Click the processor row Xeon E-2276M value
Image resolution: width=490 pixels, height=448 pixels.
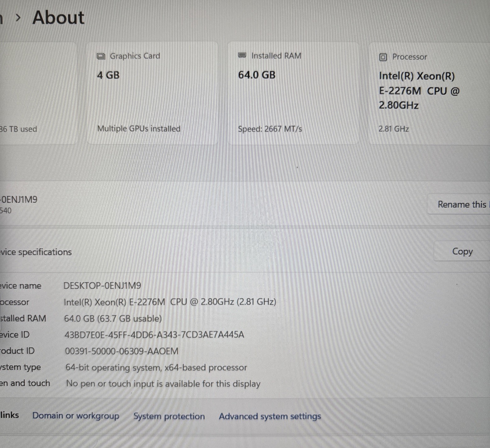[x=170, y=302]
